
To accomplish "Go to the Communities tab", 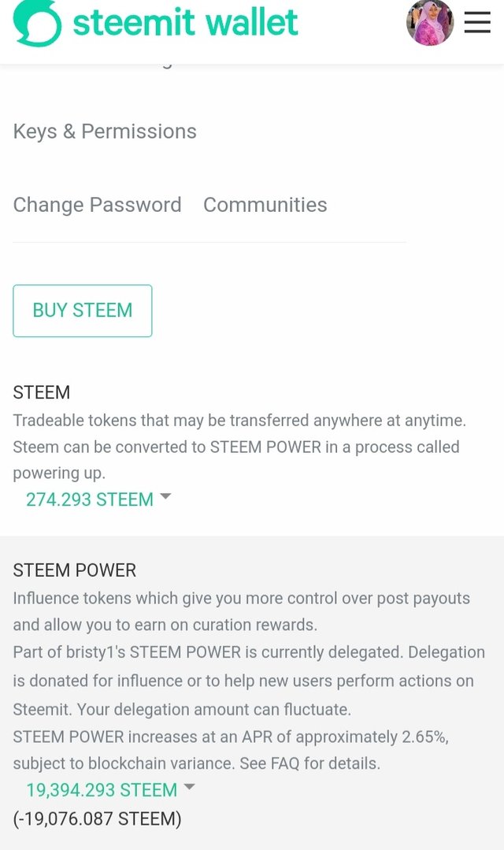I will point(265,205).
